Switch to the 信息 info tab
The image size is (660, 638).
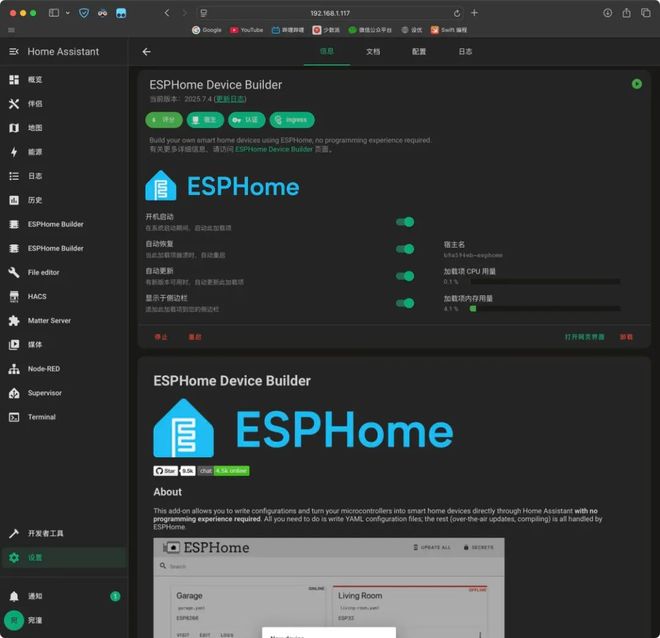[x=327, y=51]
